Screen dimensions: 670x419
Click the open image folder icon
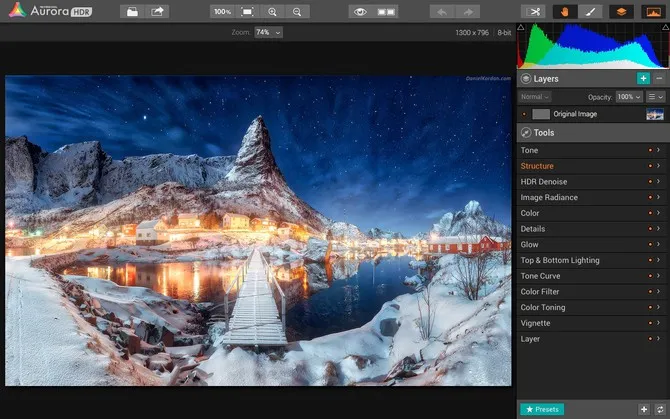[x=133, y=11]
